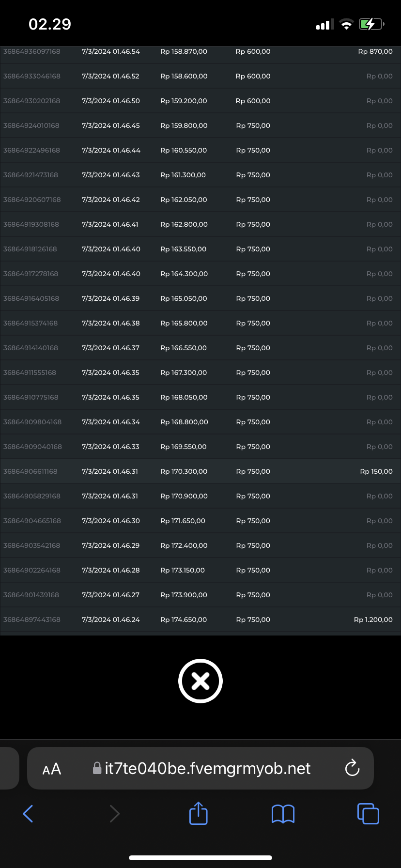
Task: Open Safari bookmarks book icon
Action: [x=283, y=814]
